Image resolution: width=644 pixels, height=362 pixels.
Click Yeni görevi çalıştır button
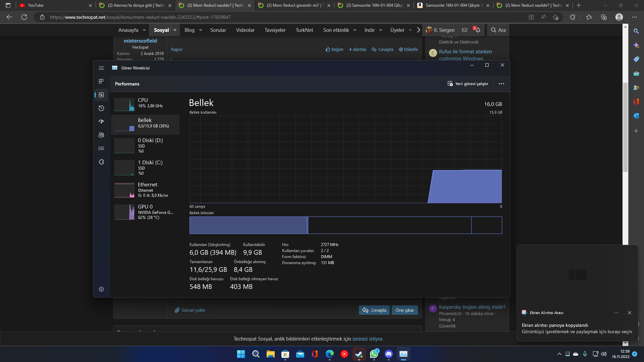[x=468, y=84]
